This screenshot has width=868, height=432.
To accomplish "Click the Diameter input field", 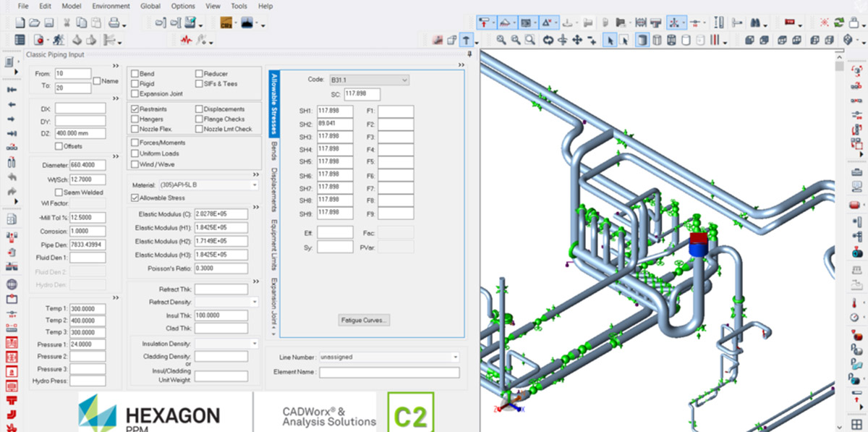I will 88,165.
